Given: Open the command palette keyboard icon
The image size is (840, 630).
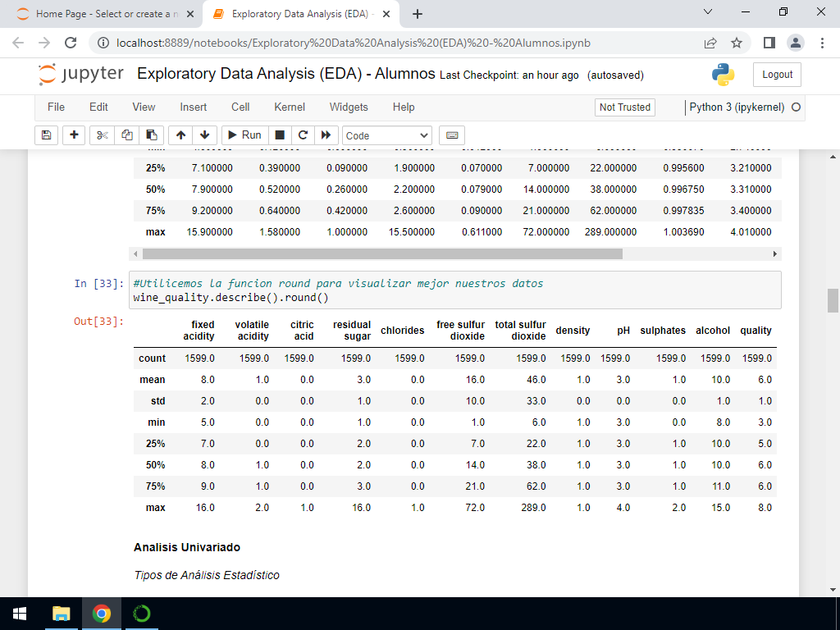Looking at the screenshot, I should 452,135.
